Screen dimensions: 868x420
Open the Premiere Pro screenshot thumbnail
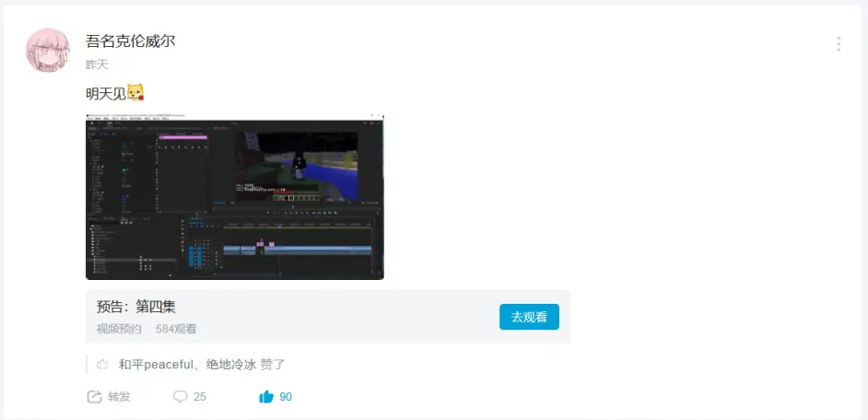(x=234, y=196)
